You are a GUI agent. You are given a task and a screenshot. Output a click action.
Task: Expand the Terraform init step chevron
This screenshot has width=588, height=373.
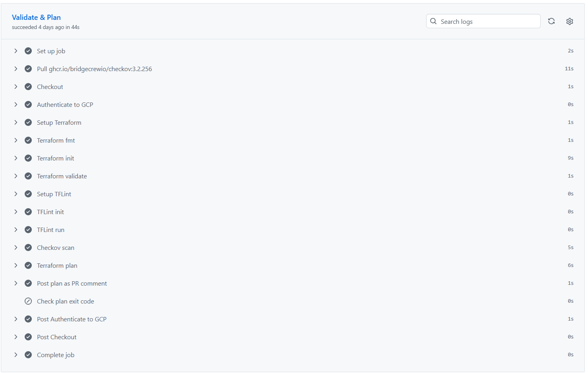[x=16, y=158]
